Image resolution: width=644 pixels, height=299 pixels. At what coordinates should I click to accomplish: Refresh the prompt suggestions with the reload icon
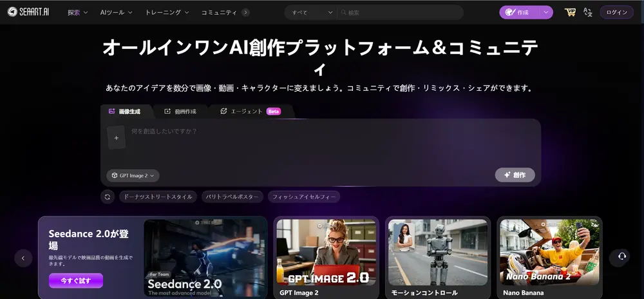[x=107, y=197]
